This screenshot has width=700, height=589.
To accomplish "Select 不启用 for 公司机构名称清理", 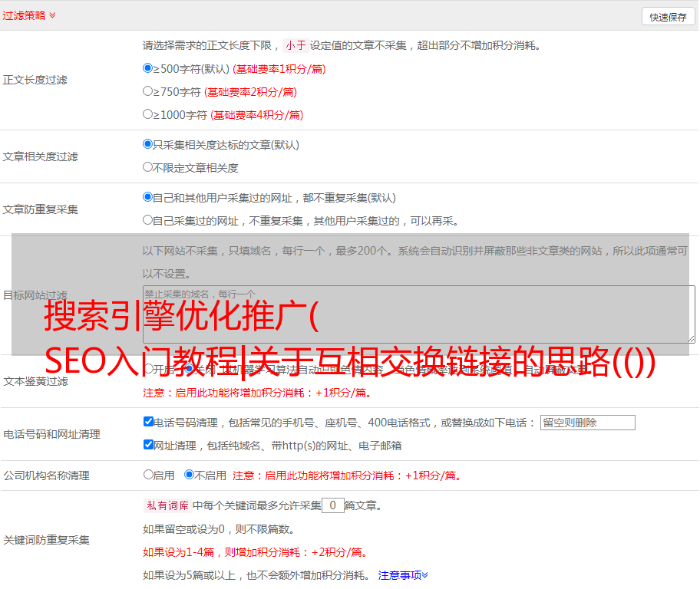I will pos(190,475).
